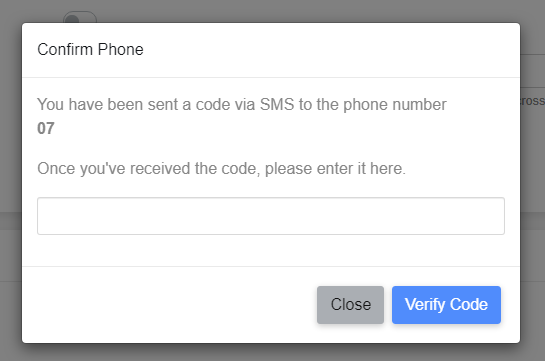Focus the SMS code entry field
The height and width of the screenshot is (361, 545).
click(271, 216)
